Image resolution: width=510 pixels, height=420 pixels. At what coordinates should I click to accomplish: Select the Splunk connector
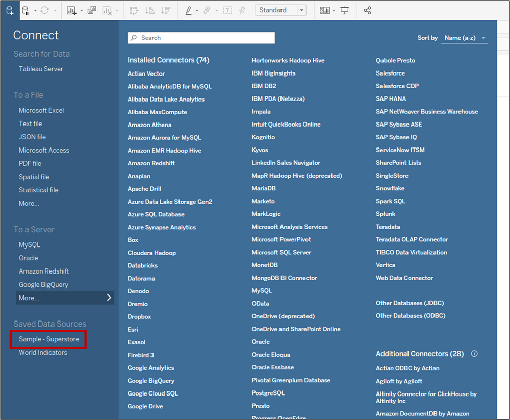386,214
